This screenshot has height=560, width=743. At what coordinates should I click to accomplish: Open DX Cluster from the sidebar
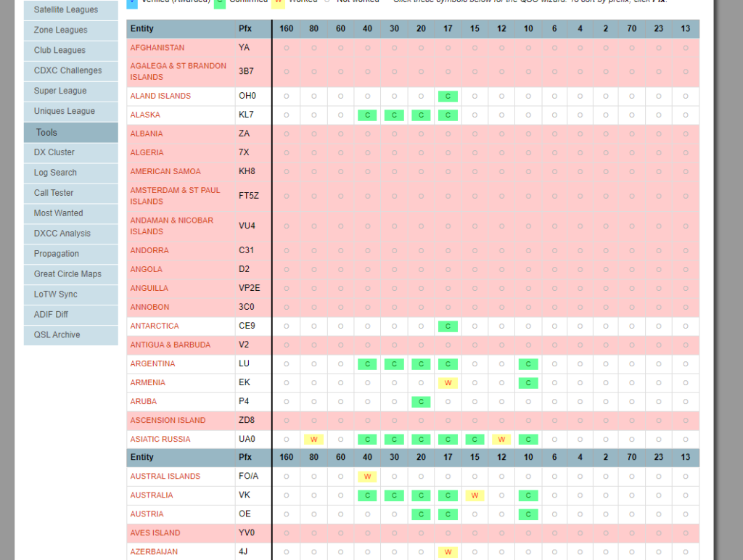pos(54,152)
